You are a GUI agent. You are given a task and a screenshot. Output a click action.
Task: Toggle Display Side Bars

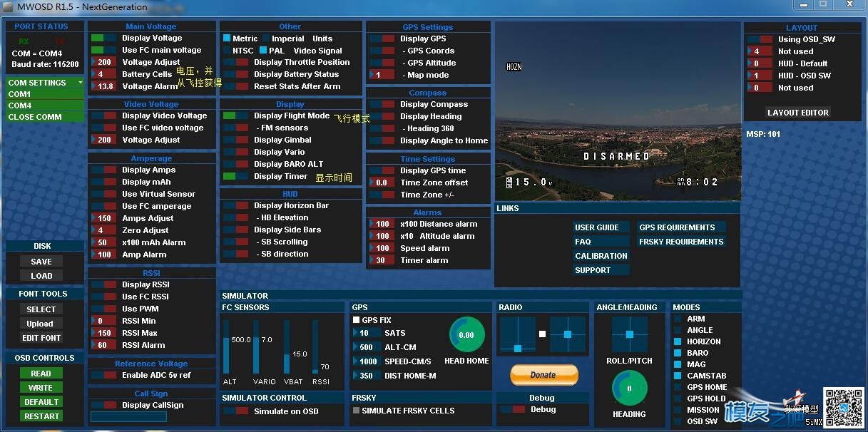[x=236, y=230]
